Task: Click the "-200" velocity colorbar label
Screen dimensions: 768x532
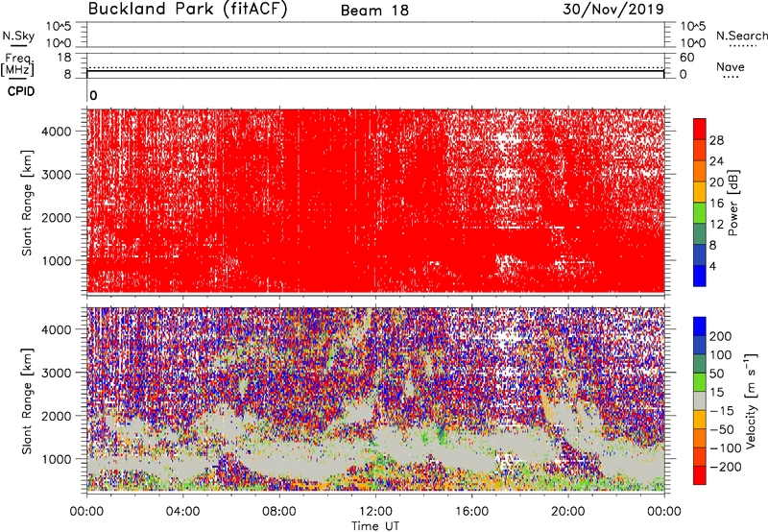Action: tap(726, 467)
